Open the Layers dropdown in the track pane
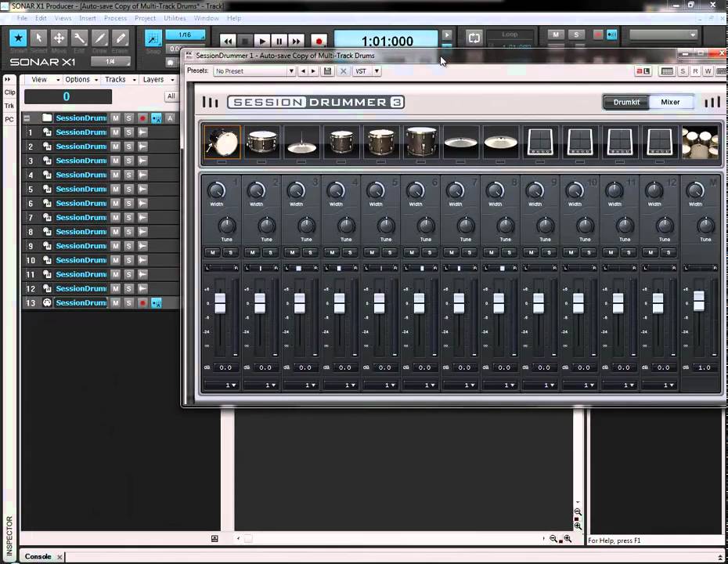This screenshot has width=728, height=564. click(158, 79)
